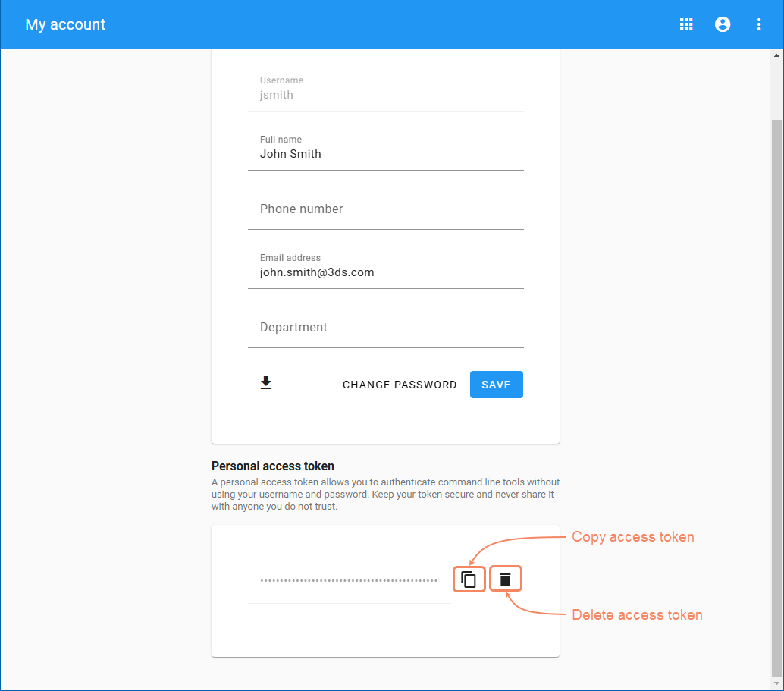Open the user account profile menu
This screenshot has height=691, width=784.
tap(723, 24)
